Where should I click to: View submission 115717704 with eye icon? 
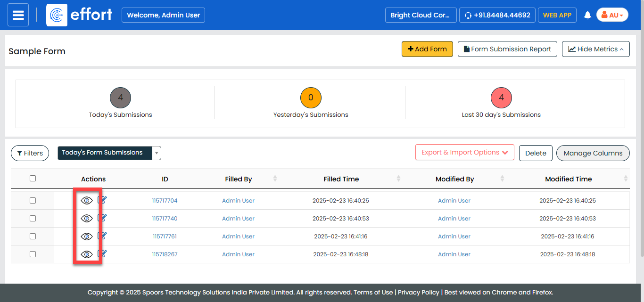click(86, 201)
